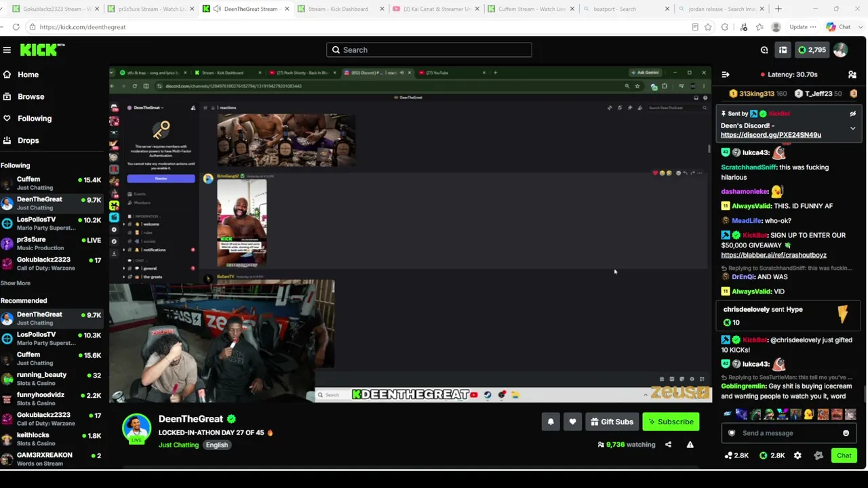Viewport: 868px width, 488px height.
Task: Open the KICKs balance 2,795 button
Action: point(812,49)
